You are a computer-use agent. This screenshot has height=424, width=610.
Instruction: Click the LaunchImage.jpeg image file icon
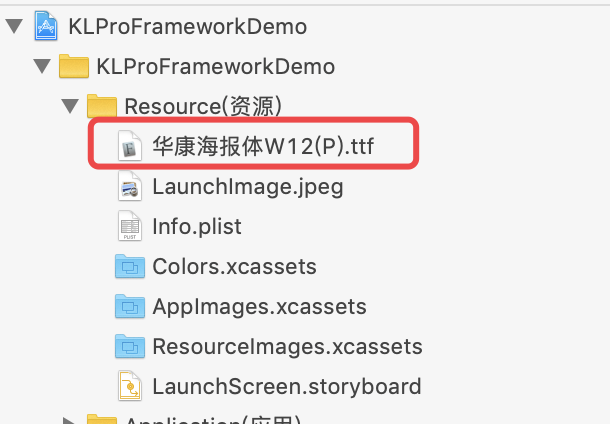130,186
